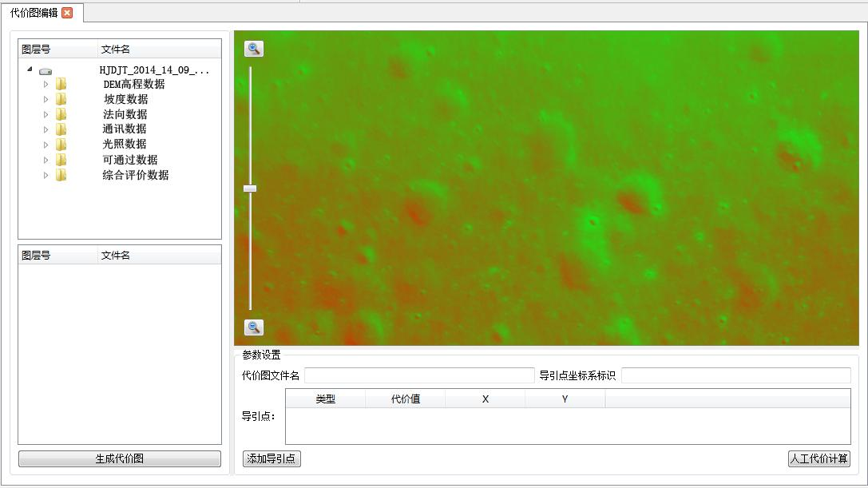
Task: Click the folder icon of DEM高程数据
Action: point(61,84)
